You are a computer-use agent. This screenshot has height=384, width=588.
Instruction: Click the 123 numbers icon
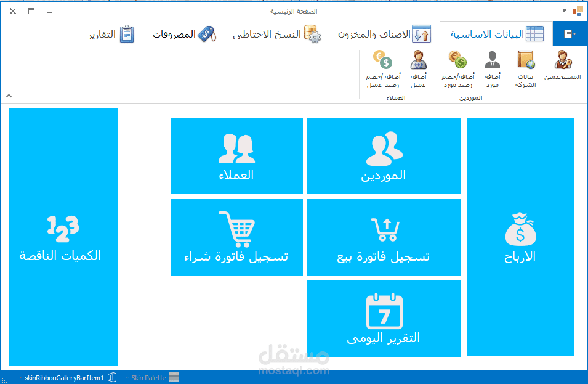(x=63, y=229)
